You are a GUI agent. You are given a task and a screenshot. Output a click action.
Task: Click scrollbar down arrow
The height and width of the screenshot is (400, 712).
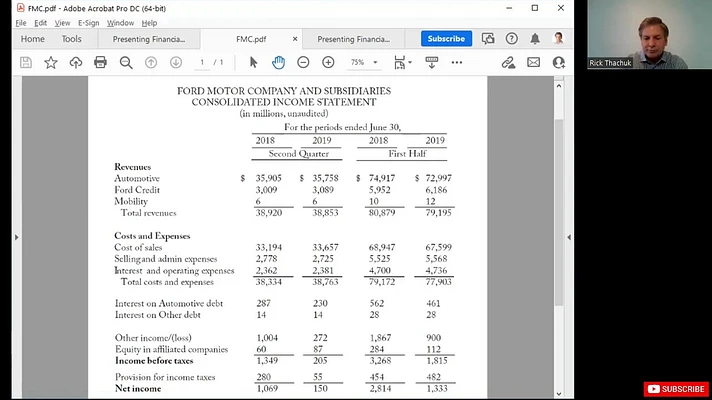[x=559, y=394]
